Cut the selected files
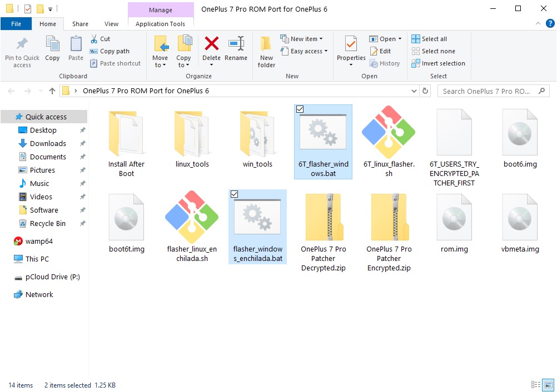This screenshot has width=557, height=392. [100, 39]
